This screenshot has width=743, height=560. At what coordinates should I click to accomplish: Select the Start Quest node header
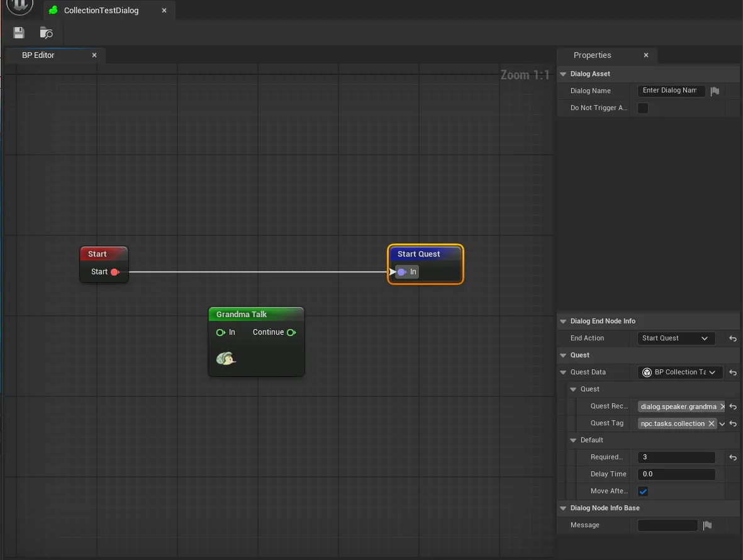click(x=425, y=254)
